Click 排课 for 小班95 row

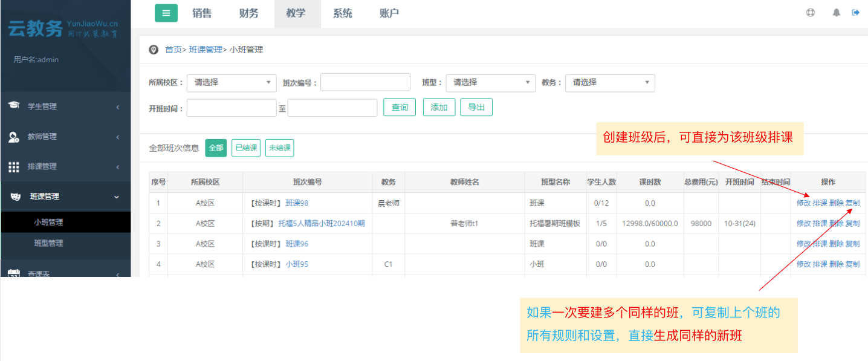[820, 264]
